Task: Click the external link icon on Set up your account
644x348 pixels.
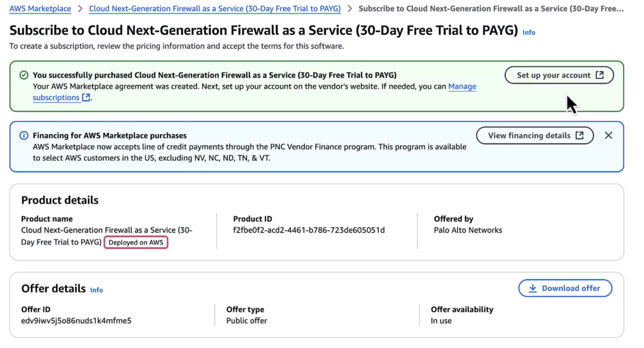Action: [x=600, y=75]
